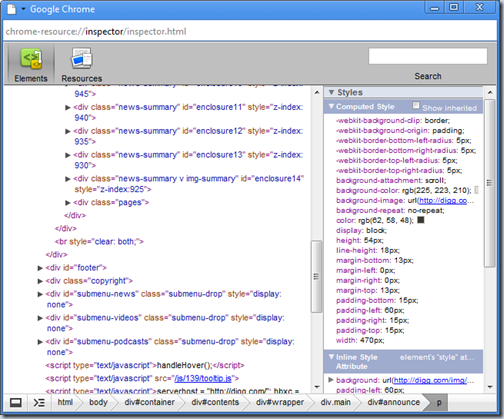The width and height of the screenshot is (504, 419).
Task: Collapse the Computed Style section
Action: [331, 106]
